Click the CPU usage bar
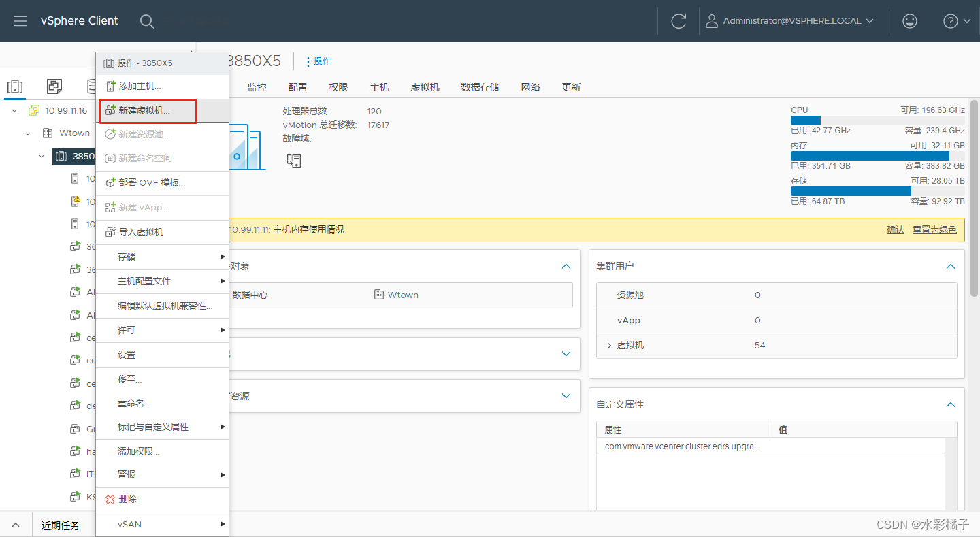Screen dimensions: 980x537 877,120
